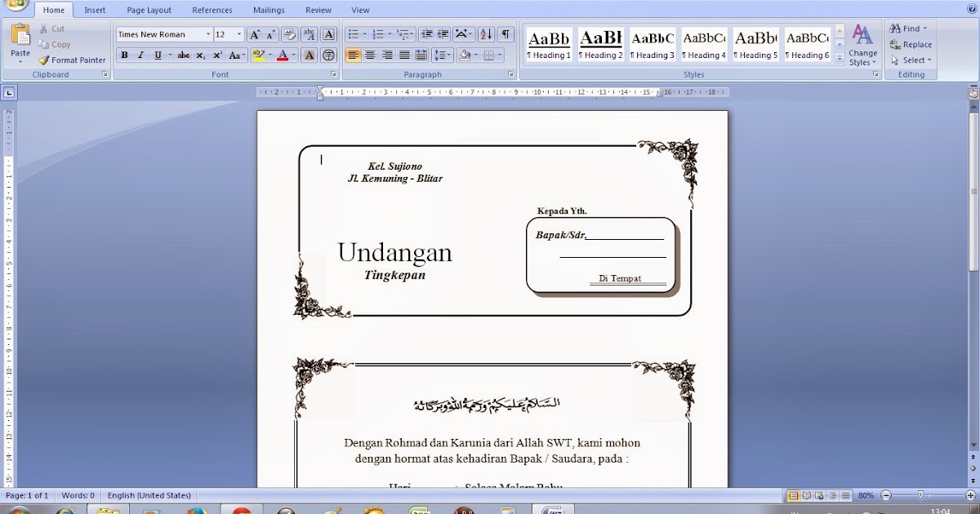Activate the Format Painter brush

pyautogui.click(x=73, y=60)
